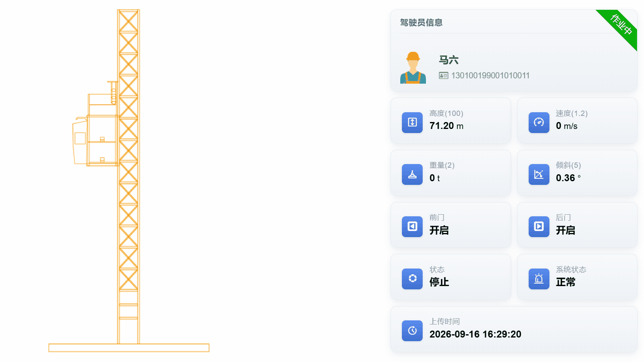Click the 系统状态 label
Screen dimensions: 644x362
(571, 270)
